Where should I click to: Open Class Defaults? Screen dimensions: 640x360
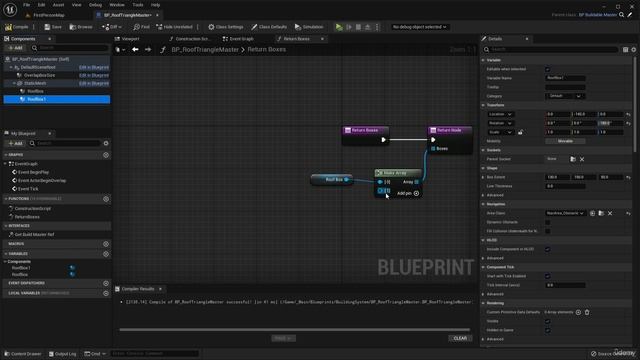[269, 27]
